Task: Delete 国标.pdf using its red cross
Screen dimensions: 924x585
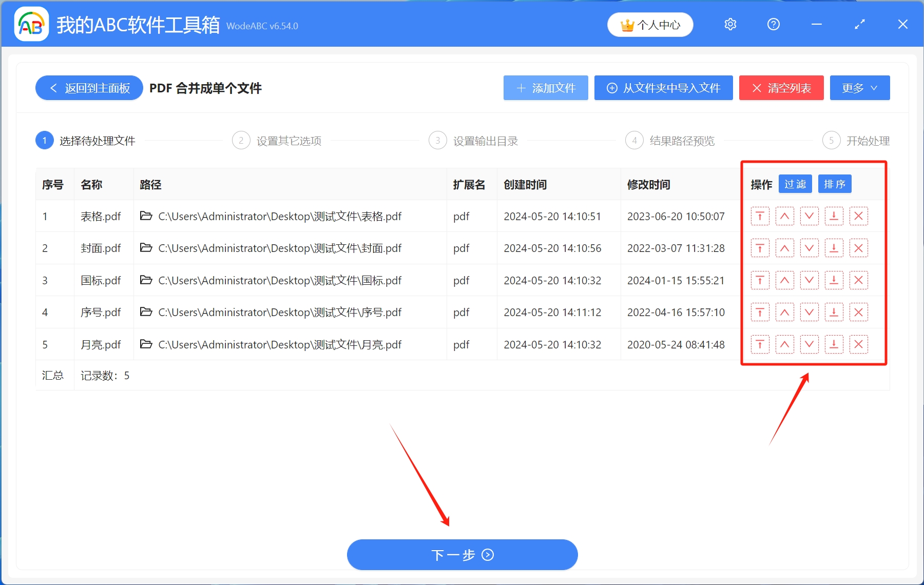Action: (x=859, y=280)
